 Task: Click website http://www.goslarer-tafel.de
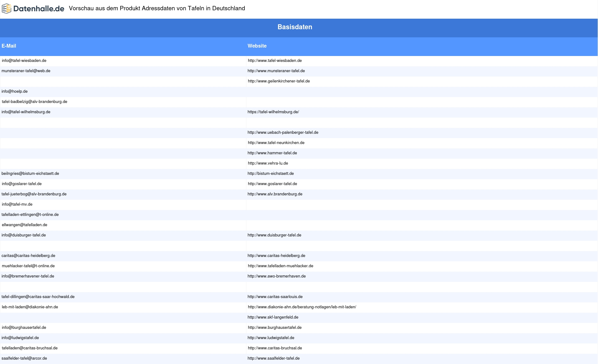coord(273,184)
